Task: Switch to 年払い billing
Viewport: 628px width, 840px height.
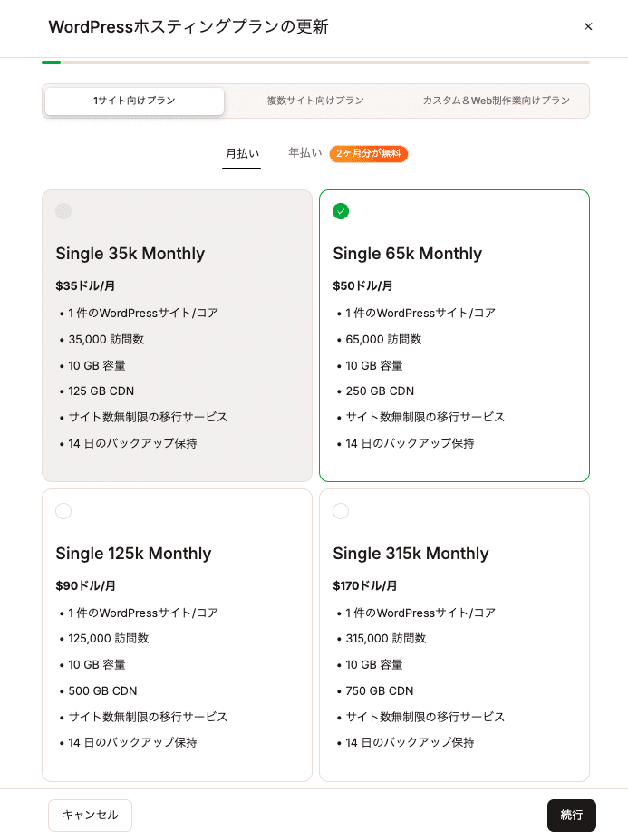Action: point(304,152)
